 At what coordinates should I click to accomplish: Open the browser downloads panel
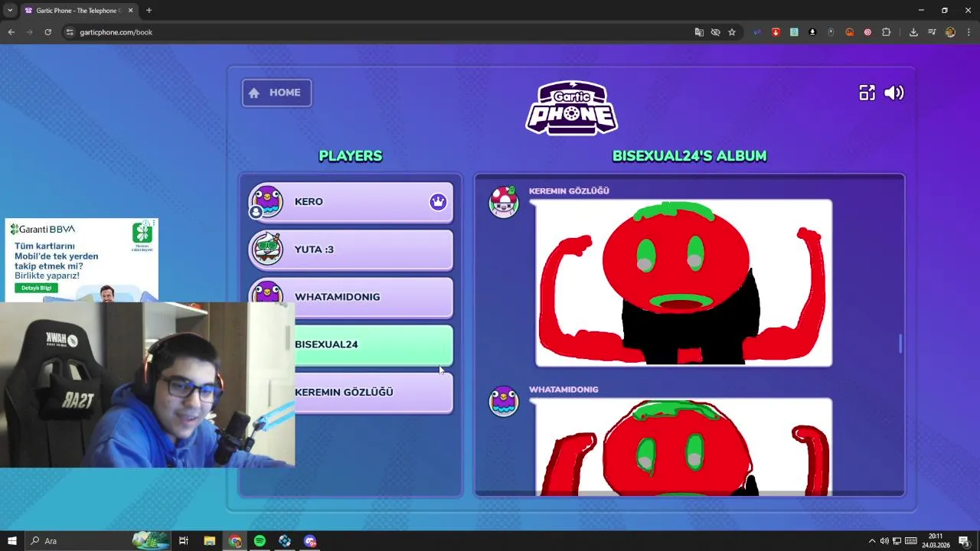click(913, 32)
